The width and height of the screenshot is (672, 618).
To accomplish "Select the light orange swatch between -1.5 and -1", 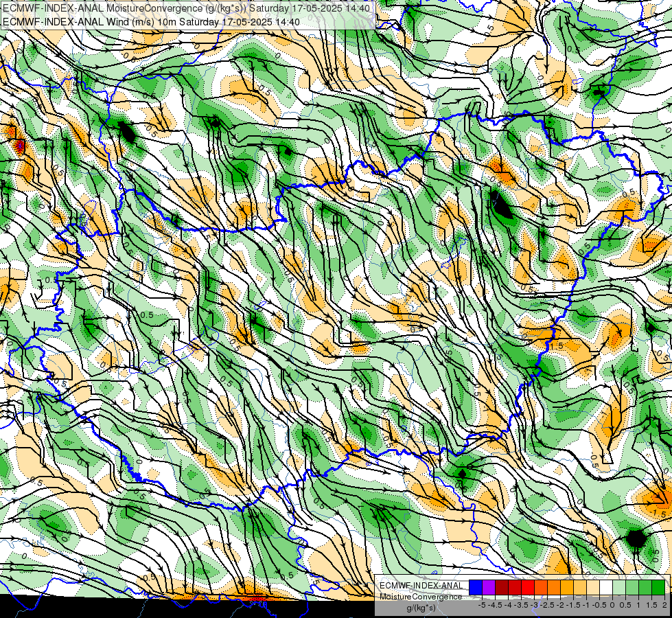I will [580, 587].
